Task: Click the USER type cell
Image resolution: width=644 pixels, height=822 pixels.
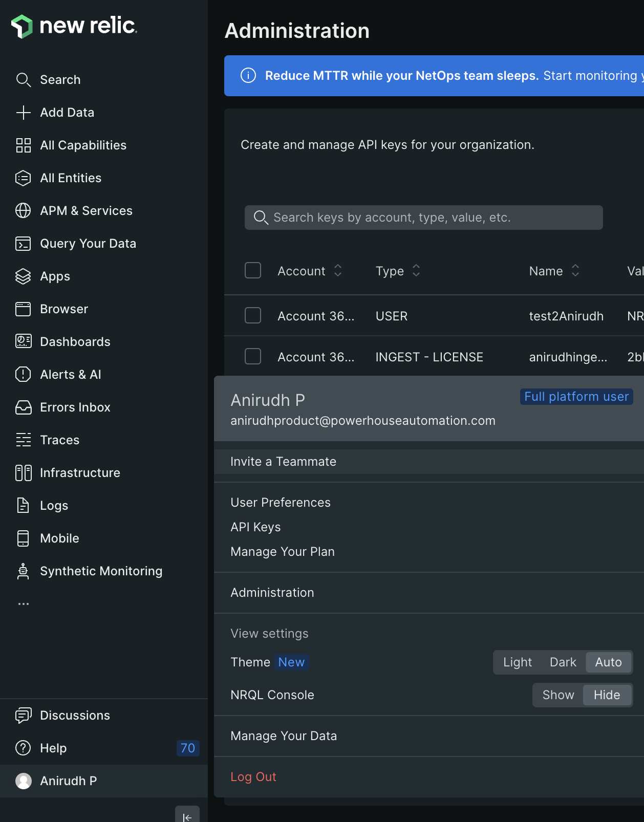Action: pyautogui.click(x=392, y=316)
